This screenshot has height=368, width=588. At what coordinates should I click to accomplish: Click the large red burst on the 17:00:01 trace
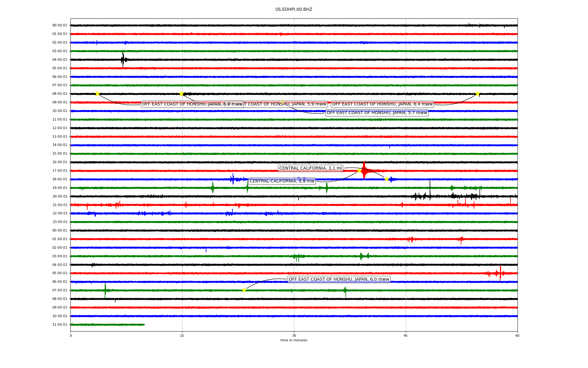coord(364,170)
